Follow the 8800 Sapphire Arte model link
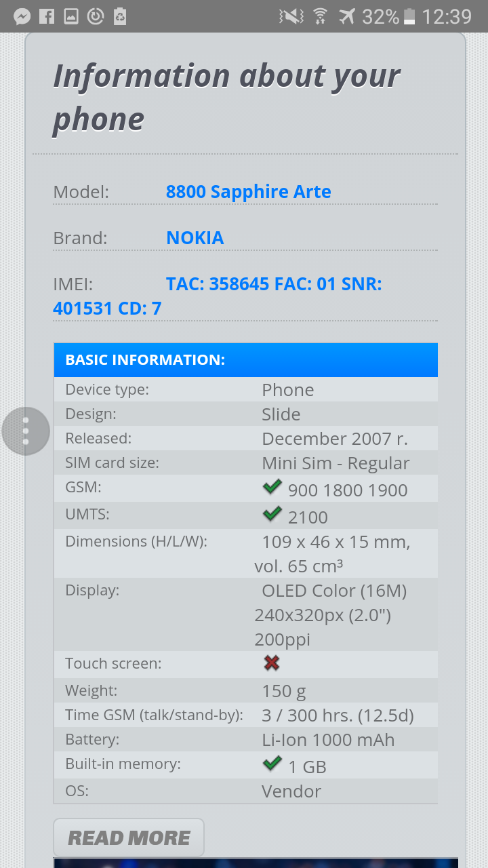 coord(248,191)
